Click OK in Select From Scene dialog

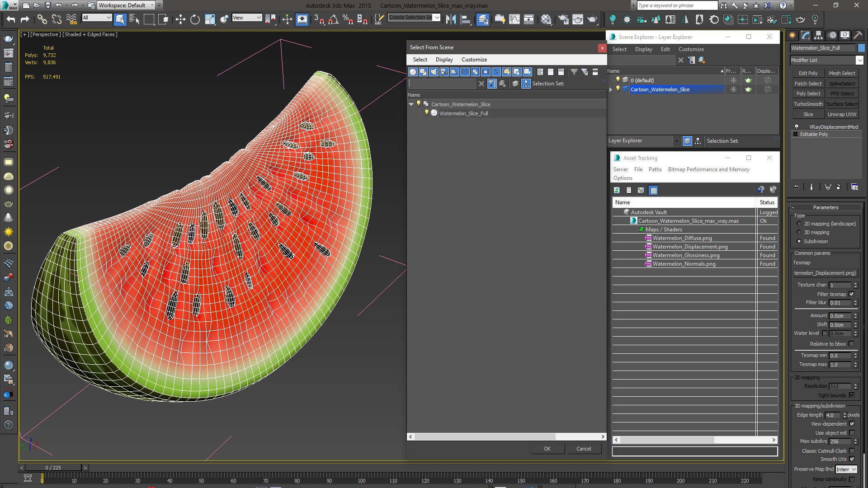coord(547,449)
